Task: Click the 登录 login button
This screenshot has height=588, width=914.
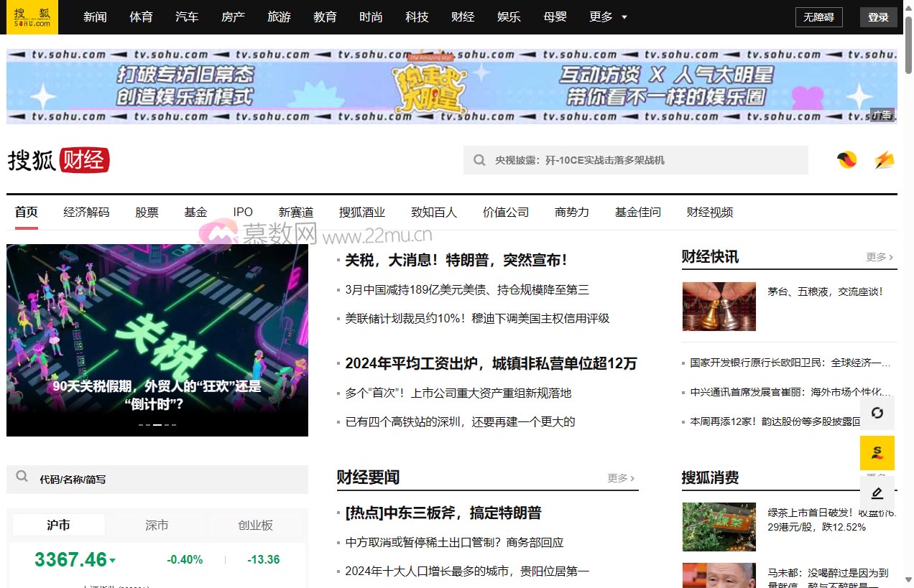Action: tap(878, 17)
